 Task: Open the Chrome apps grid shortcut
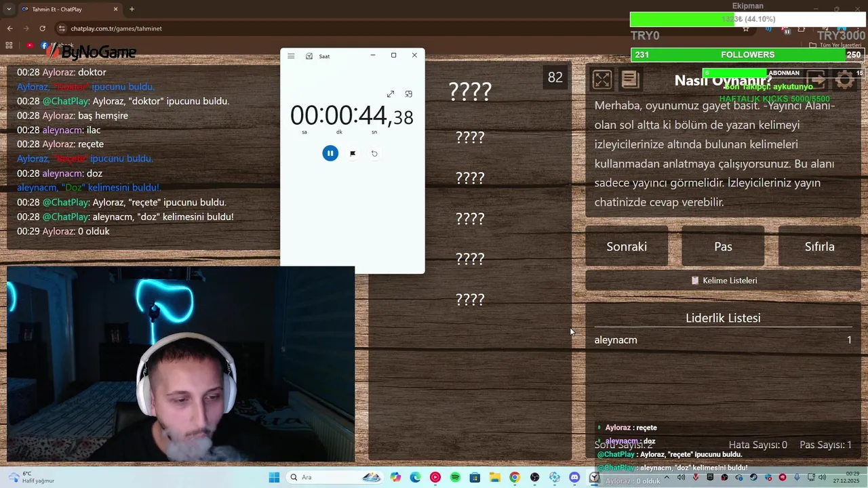[x=9, y=45]
